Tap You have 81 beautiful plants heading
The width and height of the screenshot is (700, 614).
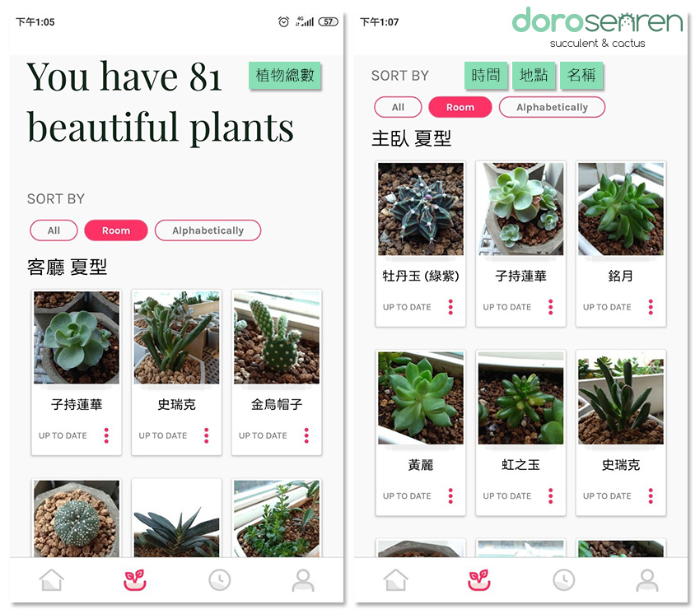coord(161,103)
